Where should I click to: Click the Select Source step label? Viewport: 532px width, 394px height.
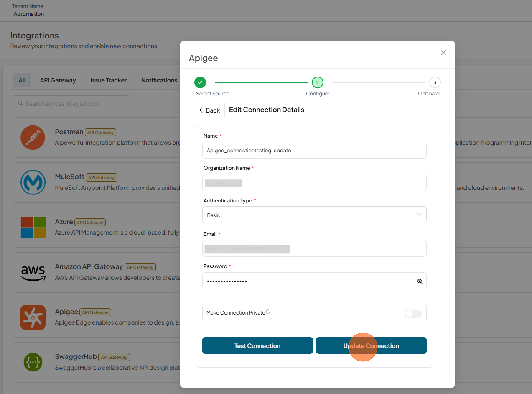click(x=213, y=94)
